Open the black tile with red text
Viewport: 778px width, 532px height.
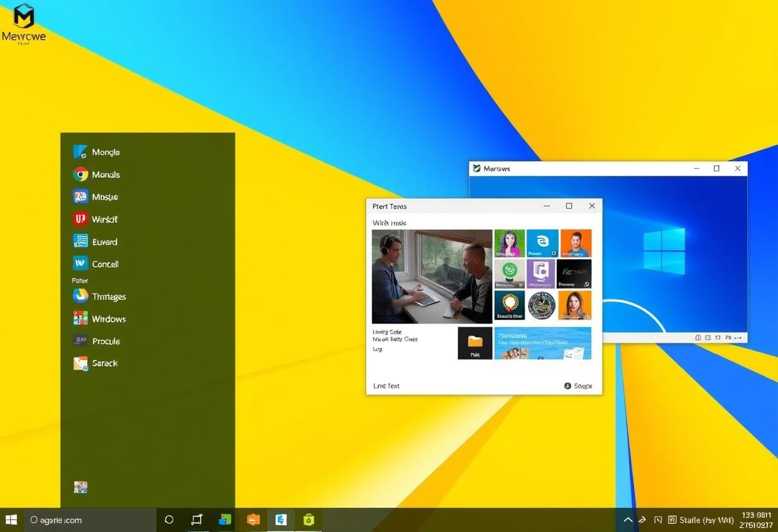574,274
